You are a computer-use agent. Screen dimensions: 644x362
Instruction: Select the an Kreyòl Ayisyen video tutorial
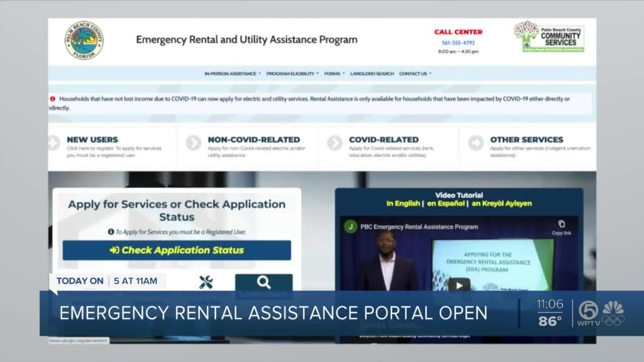pyautogui.click(x=502, y=204)
